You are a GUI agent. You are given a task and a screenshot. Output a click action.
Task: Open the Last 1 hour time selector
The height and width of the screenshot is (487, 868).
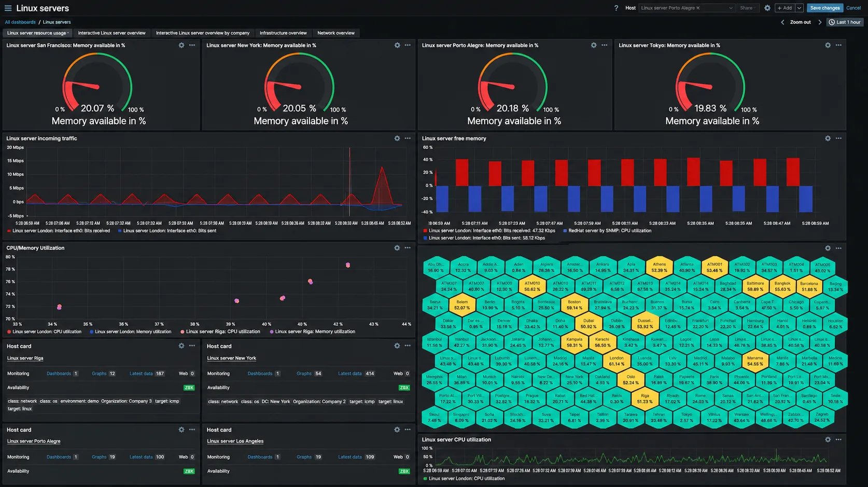point(845,22)
